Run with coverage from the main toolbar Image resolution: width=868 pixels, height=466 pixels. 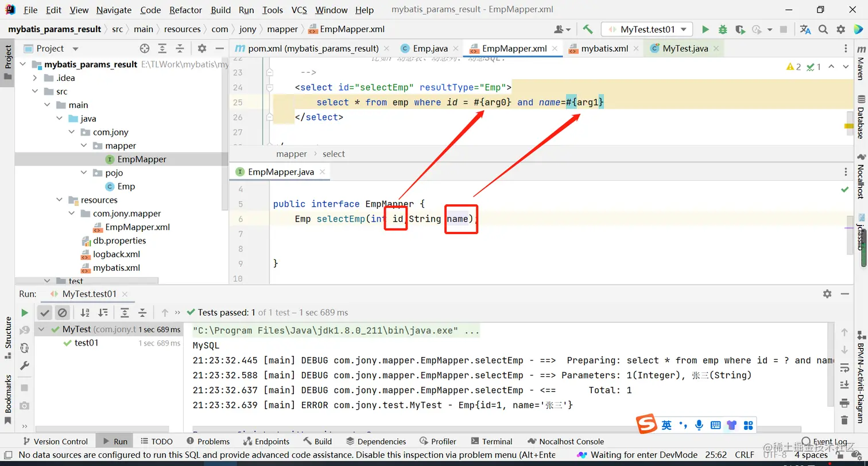point(740,29)
